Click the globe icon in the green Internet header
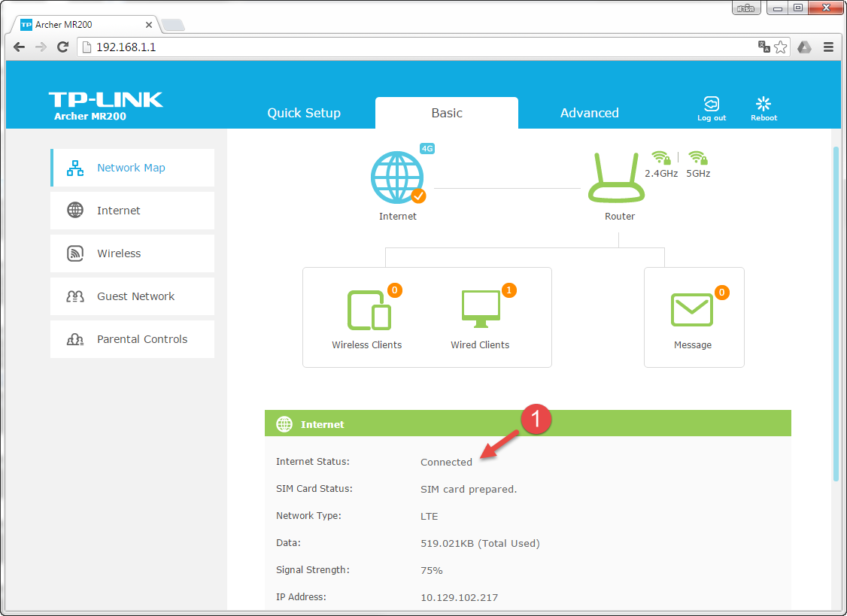Image resolution: width=847 pixels, height=616 pixels. tap(284, 424)
